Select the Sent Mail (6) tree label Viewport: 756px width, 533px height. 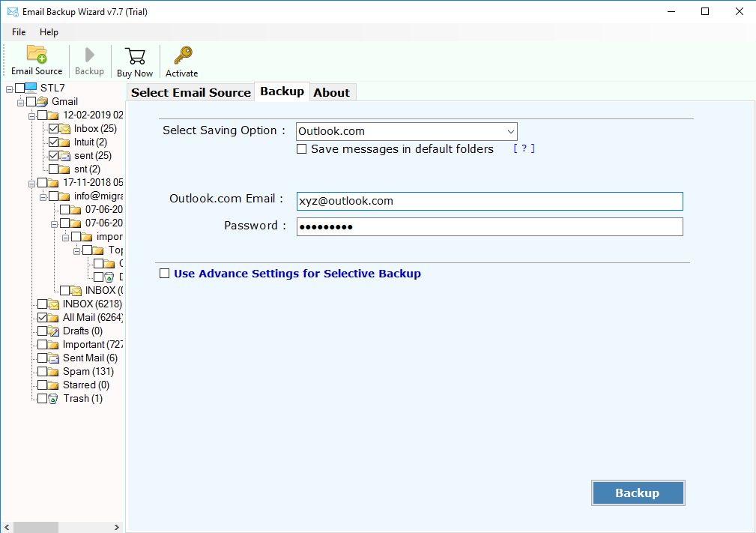point(90,358)
